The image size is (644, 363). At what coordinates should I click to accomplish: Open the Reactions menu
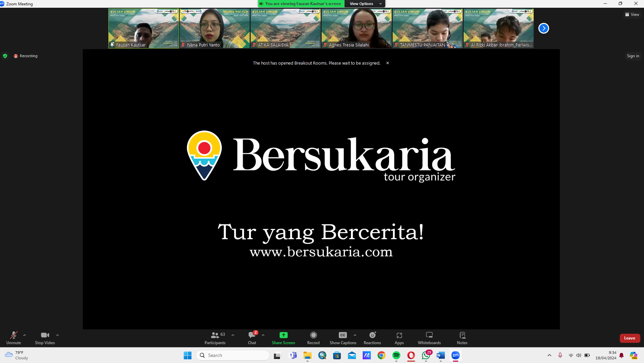tap(372, 338)
